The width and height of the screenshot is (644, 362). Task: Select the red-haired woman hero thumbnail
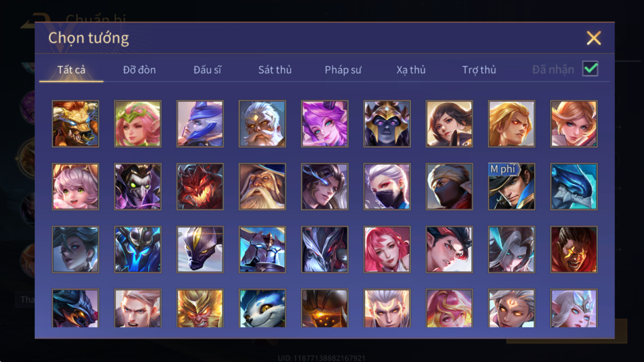pos(387,250)
